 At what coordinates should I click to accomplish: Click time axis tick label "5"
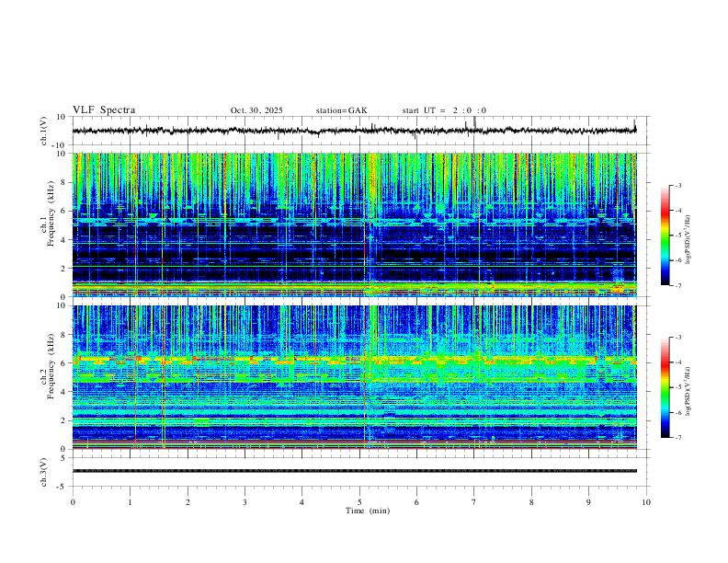pos(359,502)
